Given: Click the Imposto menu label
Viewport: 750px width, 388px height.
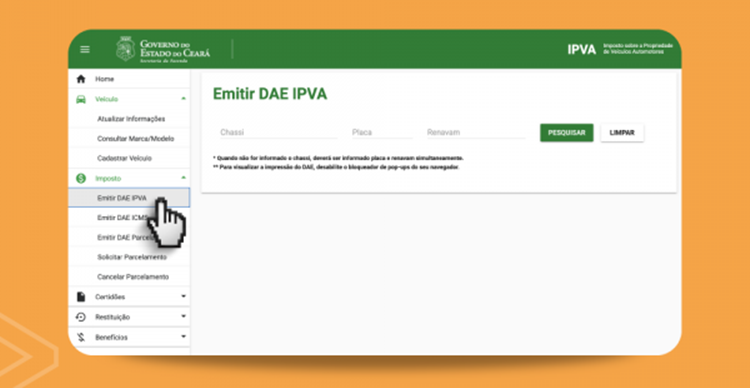Looking at the screenshot, I should pyautogui.click(x=108, y=178).
